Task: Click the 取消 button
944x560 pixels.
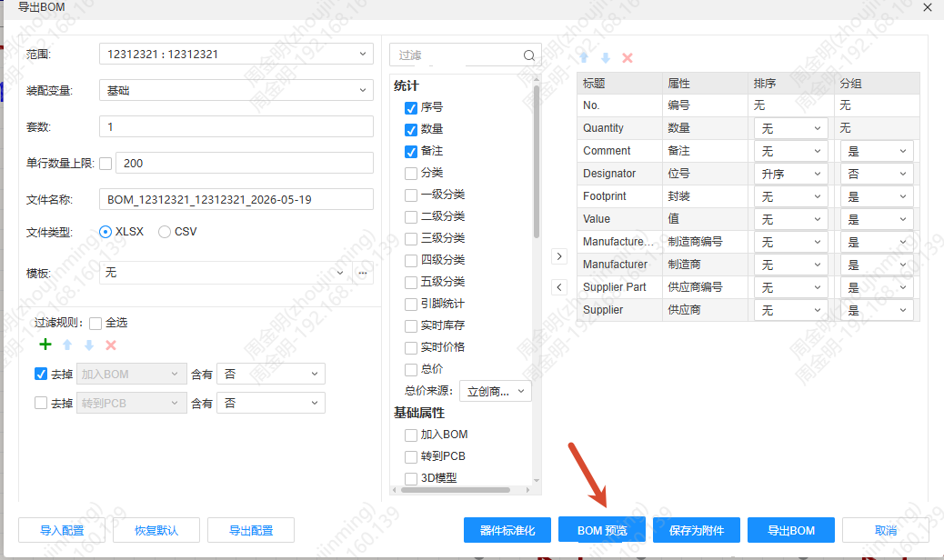Action: click(886, 530)
